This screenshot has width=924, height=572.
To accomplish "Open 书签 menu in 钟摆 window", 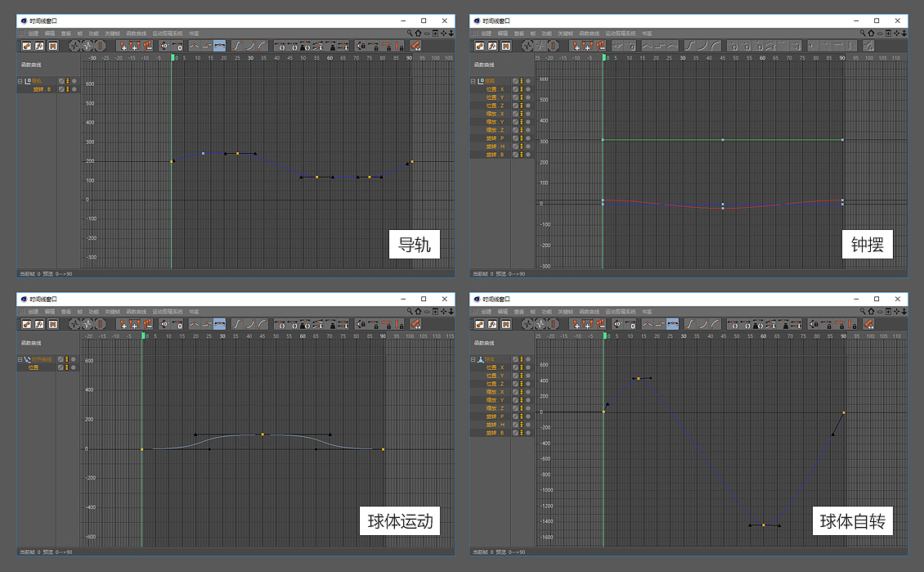I will (x=647, y=34).
